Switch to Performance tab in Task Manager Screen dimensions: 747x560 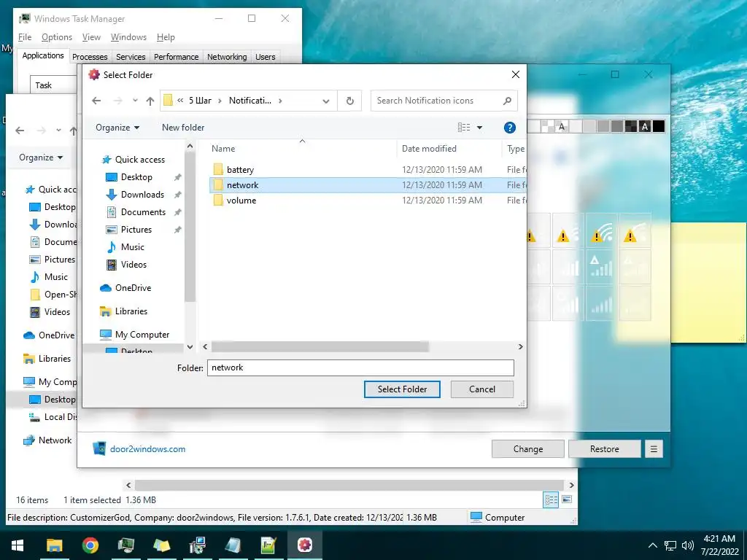click(177, 57)
